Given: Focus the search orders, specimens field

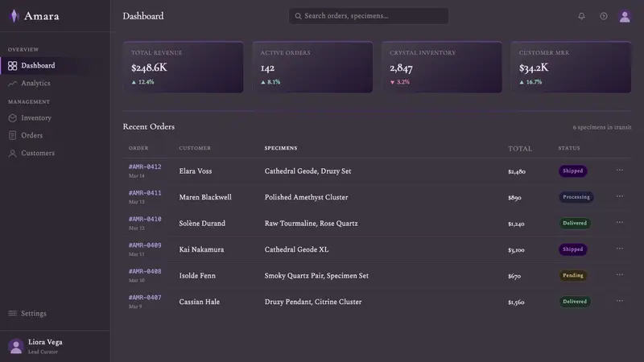Looking at the screenshot, I should point(369,16).
